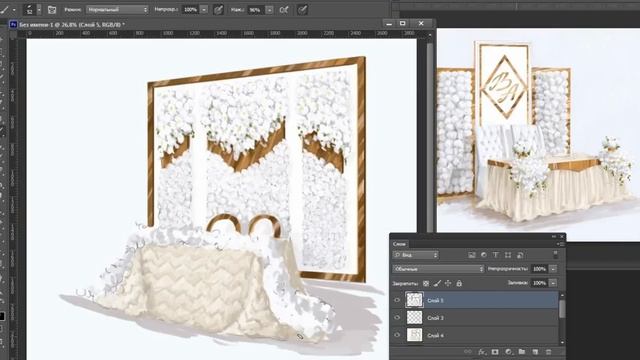Add a layer style with fx icon

tap(482, 352)
